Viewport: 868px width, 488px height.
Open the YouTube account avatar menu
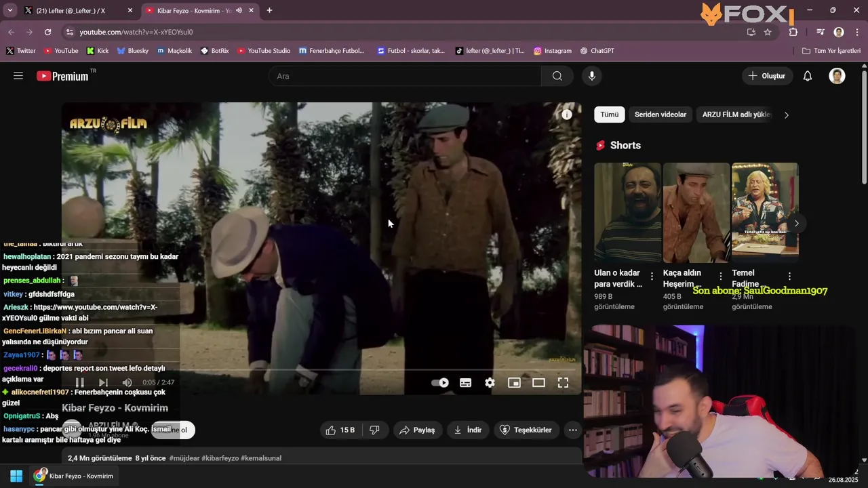(837, 76)
